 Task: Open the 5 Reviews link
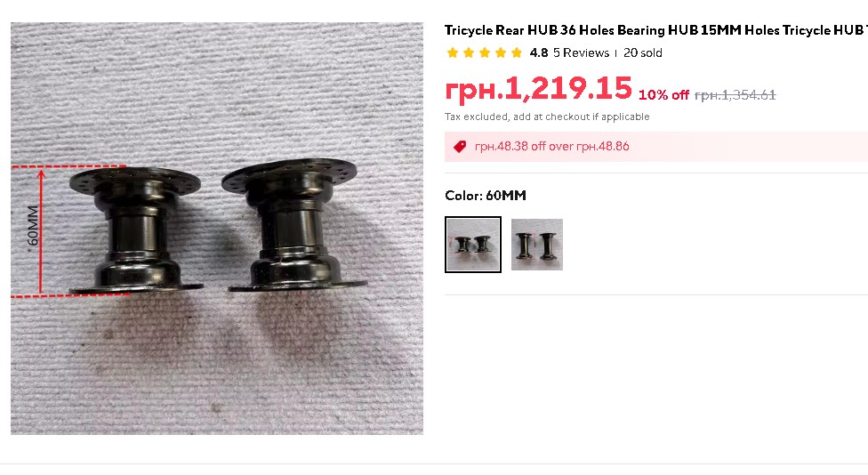pyautogui.click(x=581, y=52)
